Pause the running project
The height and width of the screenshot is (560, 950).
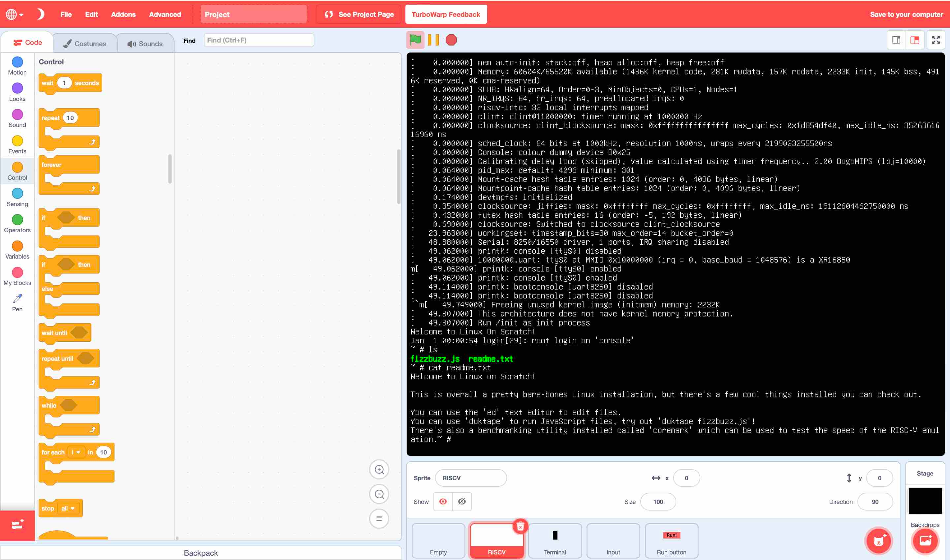point(433,40)
